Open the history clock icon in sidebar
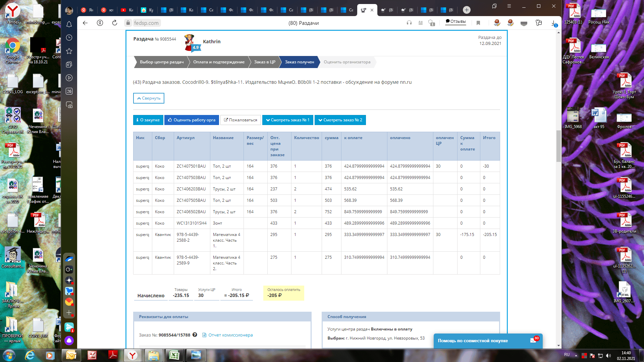This screenshot has height=362, width=644. (x=69, y=38)
